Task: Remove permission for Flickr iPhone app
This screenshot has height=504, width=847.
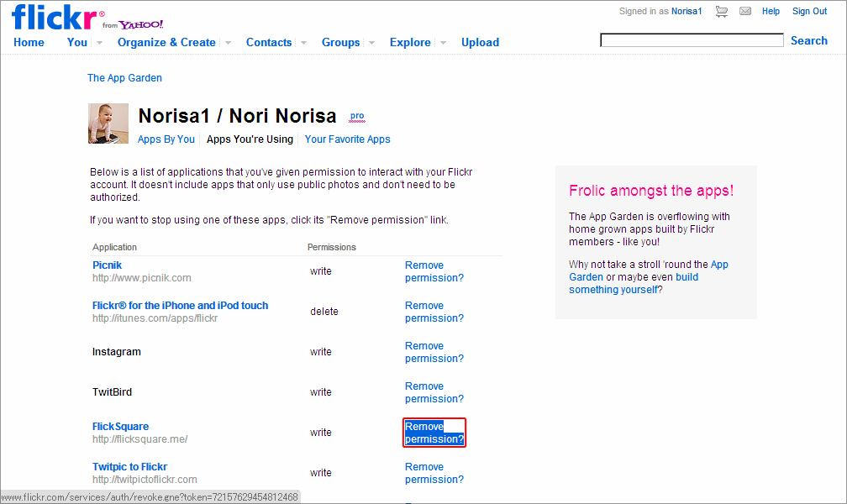Action: click(434, 312)
